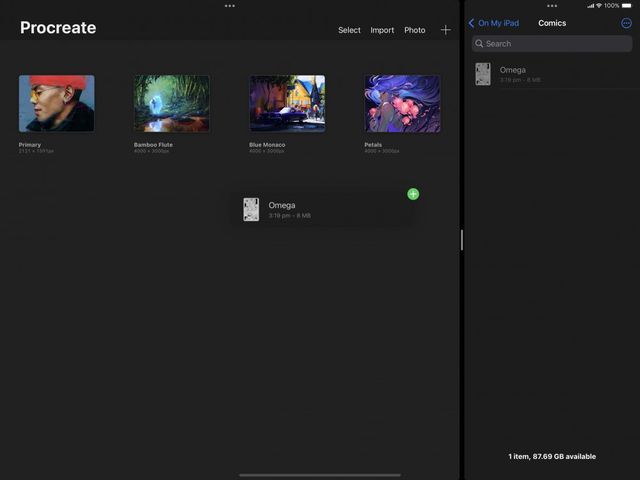Tap the battery status icon
Viewport: 640px width, 480px height.
click(627, 6)
